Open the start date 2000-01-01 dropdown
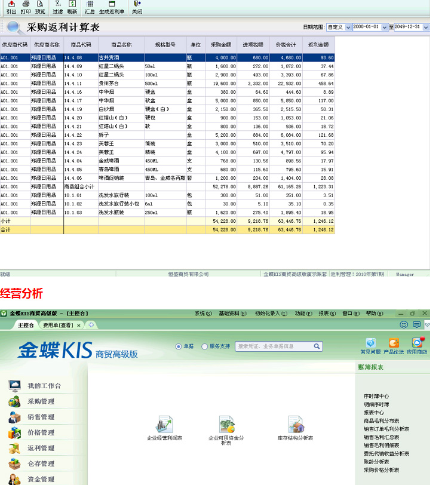Screen dimensions: 448x485 (385, 27)
